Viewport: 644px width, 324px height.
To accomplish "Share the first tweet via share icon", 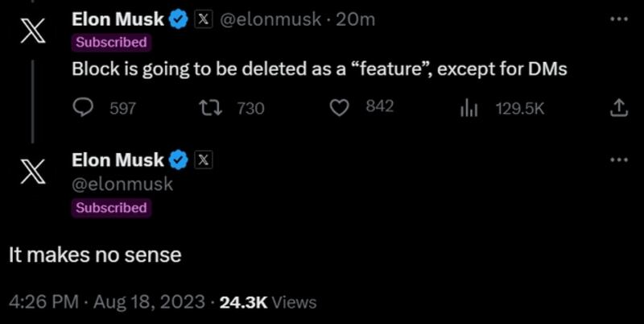I will click(619, 108).
